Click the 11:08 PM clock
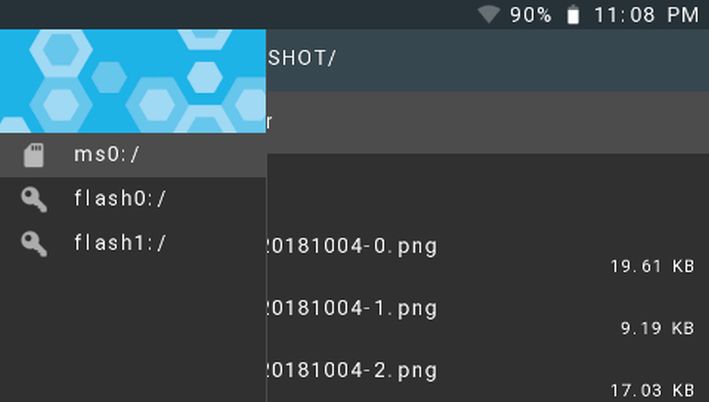Screen dimensions: 709x402 pos(647,15)
